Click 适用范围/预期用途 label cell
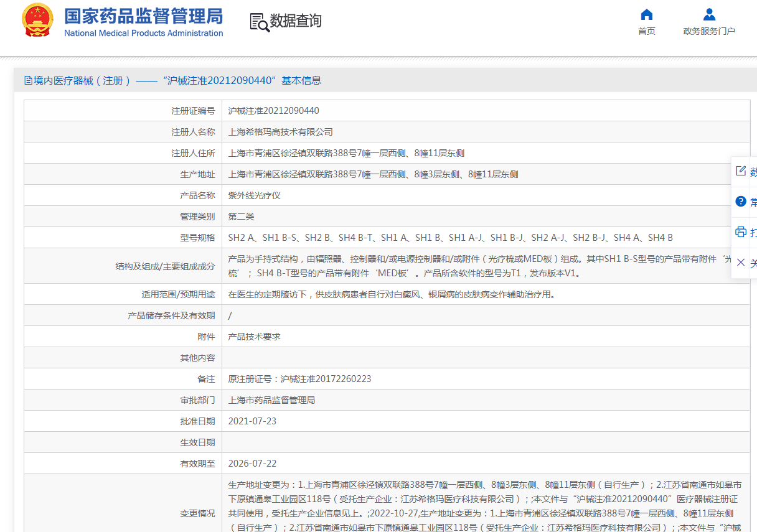 click(123, 294)
